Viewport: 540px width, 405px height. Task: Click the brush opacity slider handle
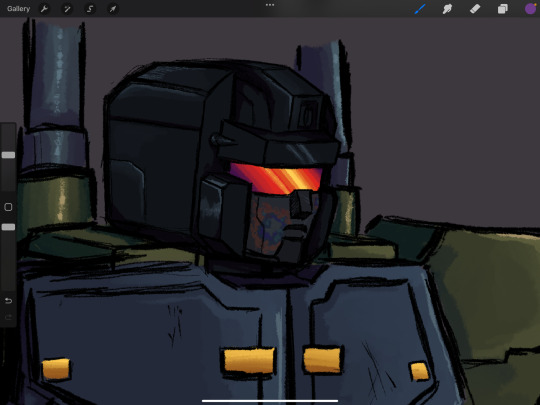click(x=8, y=227)
